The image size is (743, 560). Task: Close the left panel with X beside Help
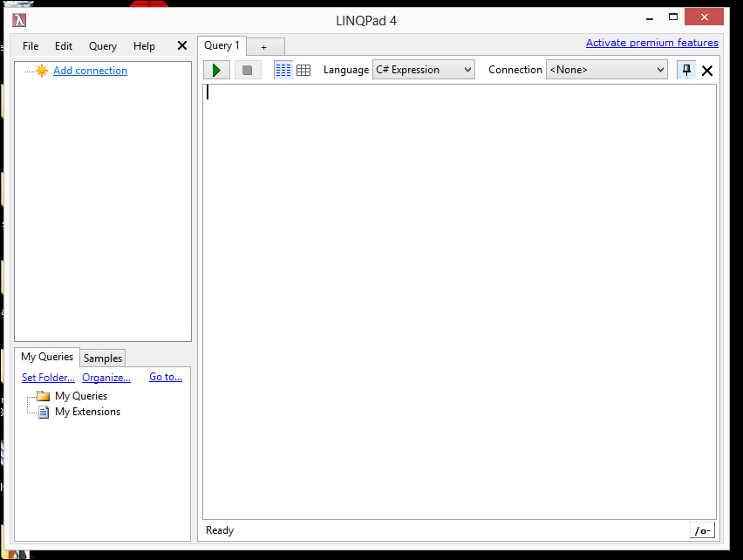point(182,45)
